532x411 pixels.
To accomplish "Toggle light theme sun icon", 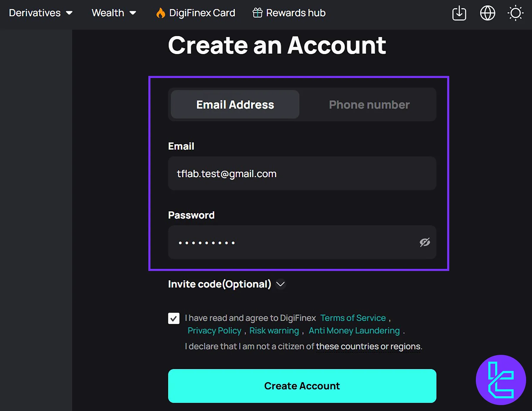I will click(515, 13).
